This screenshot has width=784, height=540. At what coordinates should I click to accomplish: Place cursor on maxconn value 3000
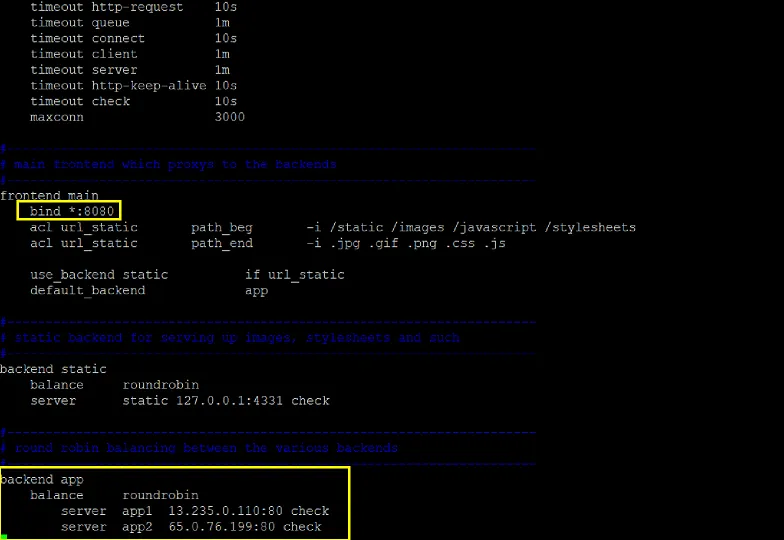pos(229,117)
